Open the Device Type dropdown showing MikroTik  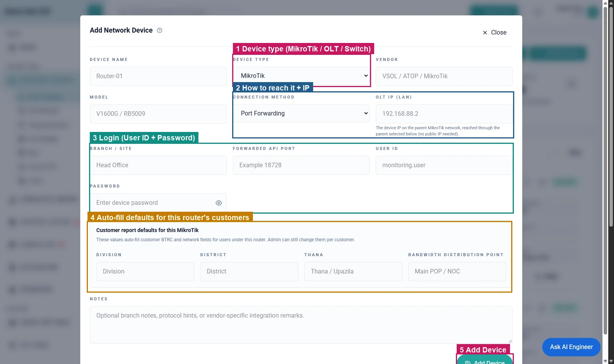coord(301,76)
